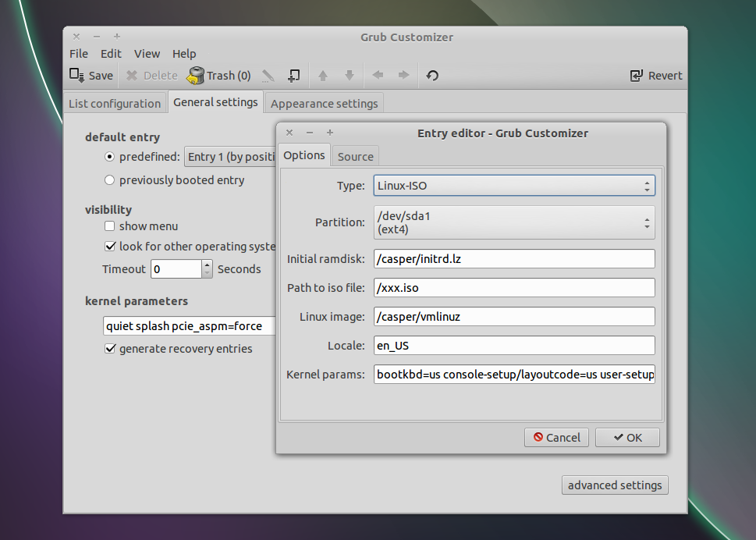Close the Grub Customizer main window
Screen dimensions: 756x540
click(x=76, y=37)
